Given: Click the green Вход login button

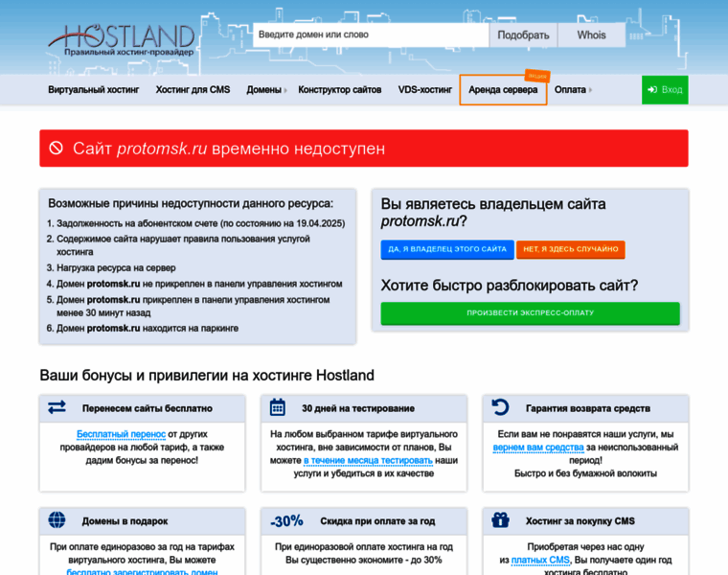Looking at the screenshot, I should pos(665,90).
